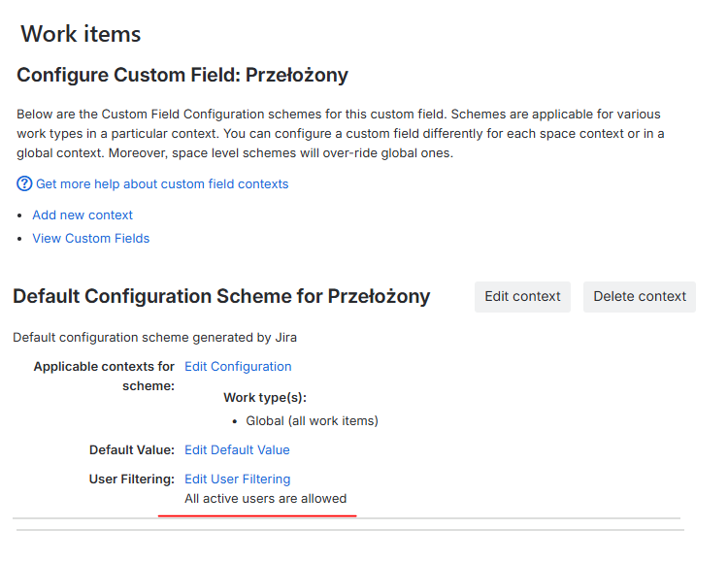Click the custom field schemes description paragraph
This screenshot has height=562, width=728.
(340, 133)
